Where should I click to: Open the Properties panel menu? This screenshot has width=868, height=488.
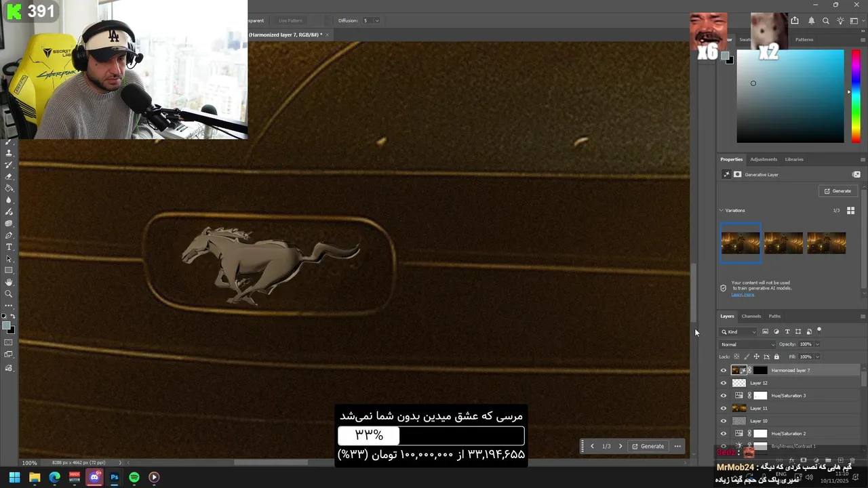863,159
